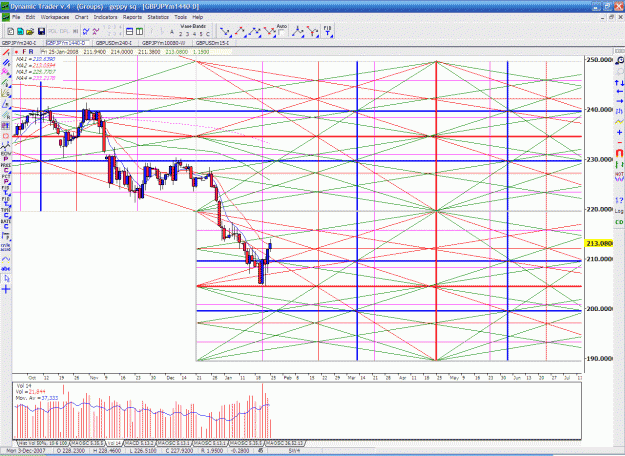Select the magenta fan lines tool
Viewport: 625px width, 456px height.
coord(6,72)
